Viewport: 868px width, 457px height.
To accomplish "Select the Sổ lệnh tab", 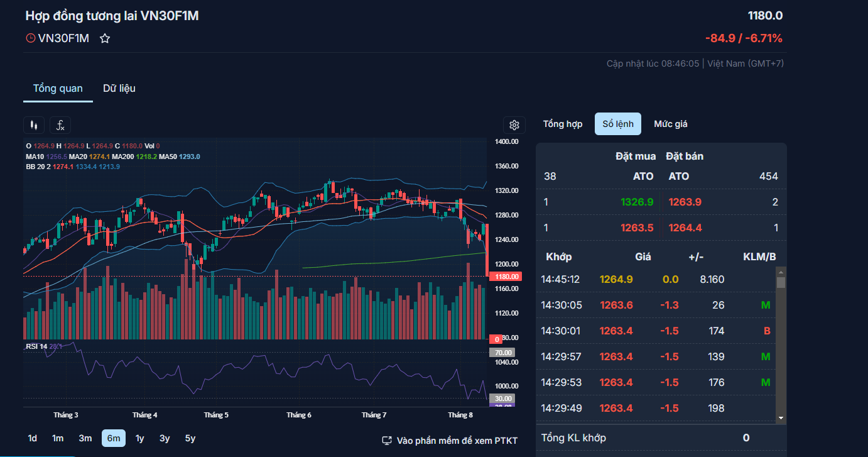I will [x=618, y=124].
